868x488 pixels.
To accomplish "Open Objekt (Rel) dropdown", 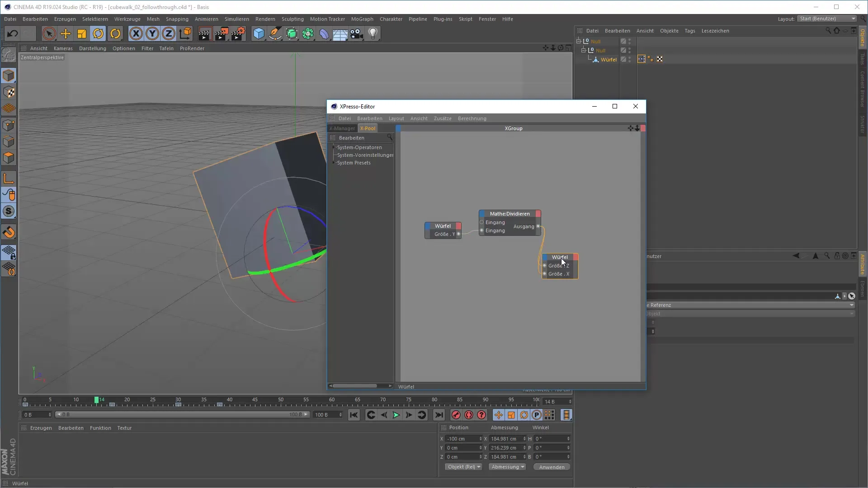I will click(463, 467).
